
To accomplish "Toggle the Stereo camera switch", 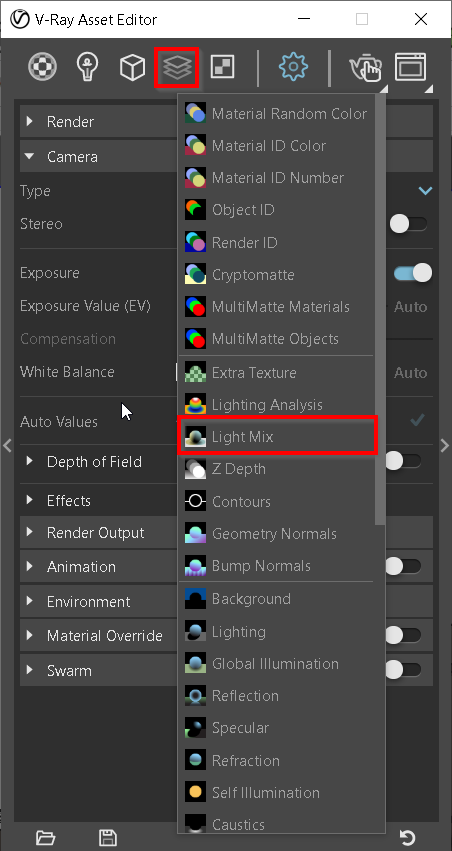I will [408, 224].
